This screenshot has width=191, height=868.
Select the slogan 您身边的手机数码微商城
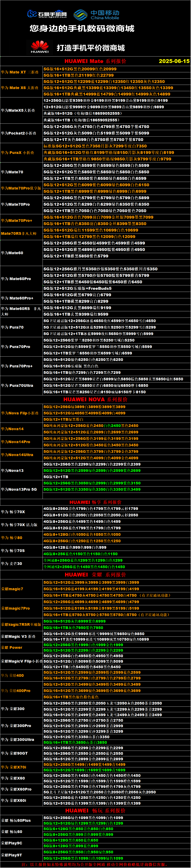pos(82,29)
